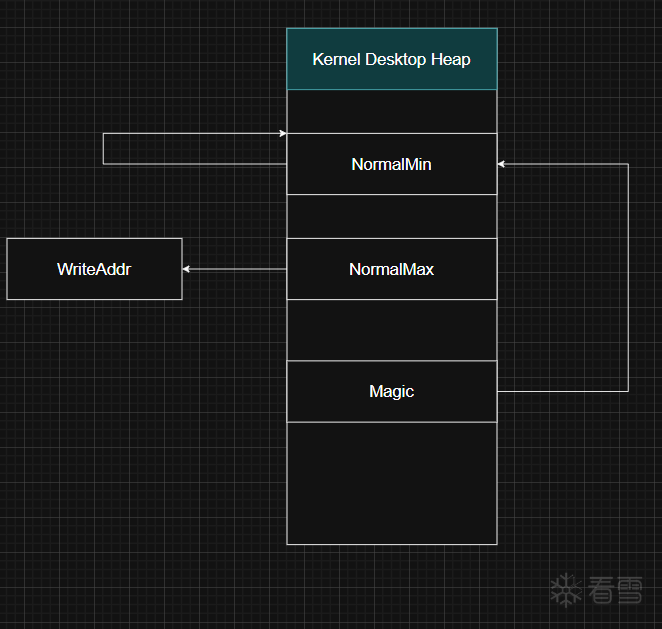Select arrowhead entering NormalMin from the right
Screen dimensions: 662x629
(x=502, y=164)
